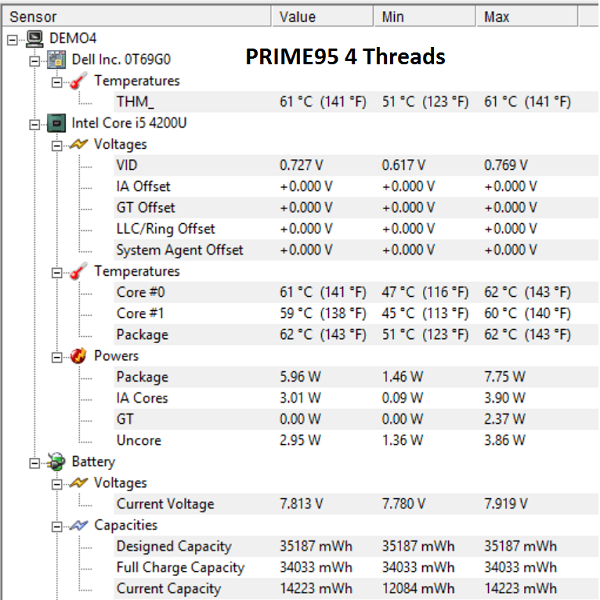Select the Package power row

(x=356, y=377)
